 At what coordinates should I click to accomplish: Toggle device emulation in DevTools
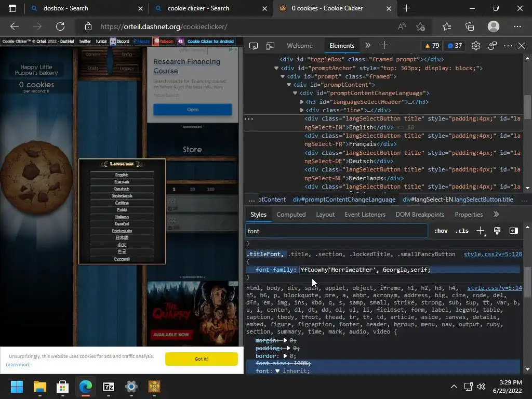(270, 46)
